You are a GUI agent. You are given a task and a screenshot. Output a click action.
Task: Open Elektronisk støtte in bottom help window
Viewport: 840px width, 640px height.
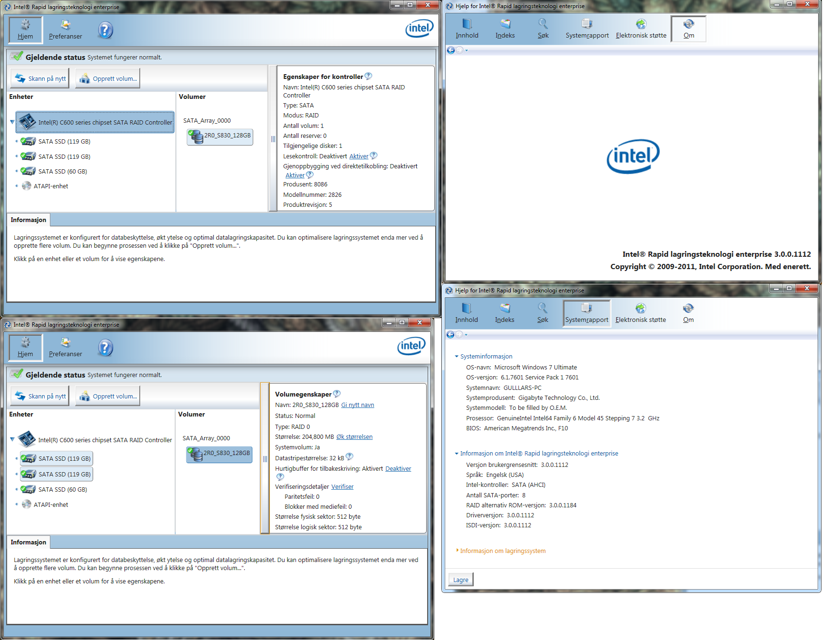[x=640, y=313]
